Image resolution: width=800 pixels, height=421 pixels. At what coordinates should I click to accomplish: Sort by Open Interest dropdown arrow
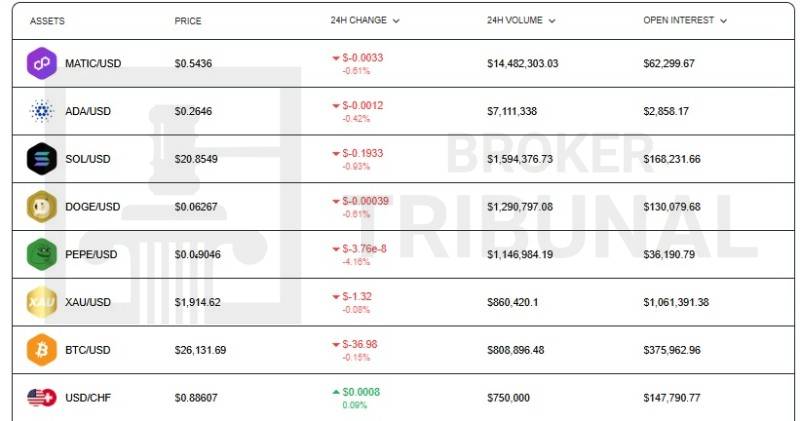(x=723, y=21)
